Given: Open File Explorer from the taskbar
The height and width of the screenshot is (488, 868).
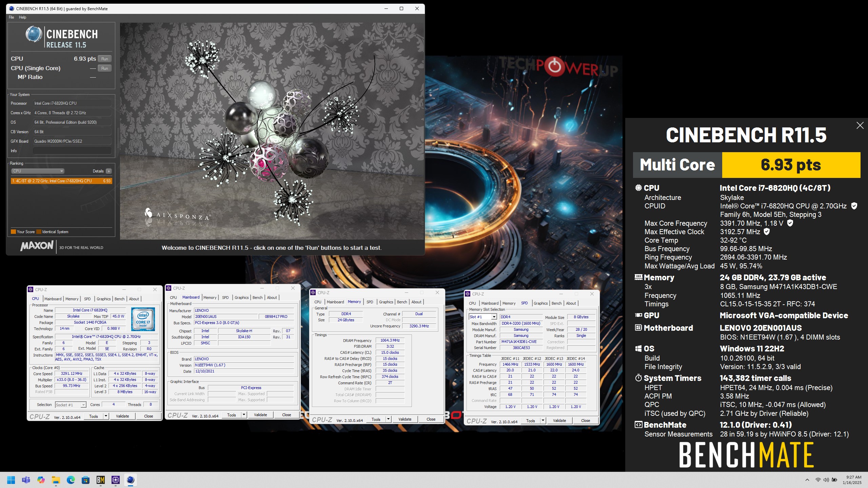Looking at the screenshot, I should point(56,480).
